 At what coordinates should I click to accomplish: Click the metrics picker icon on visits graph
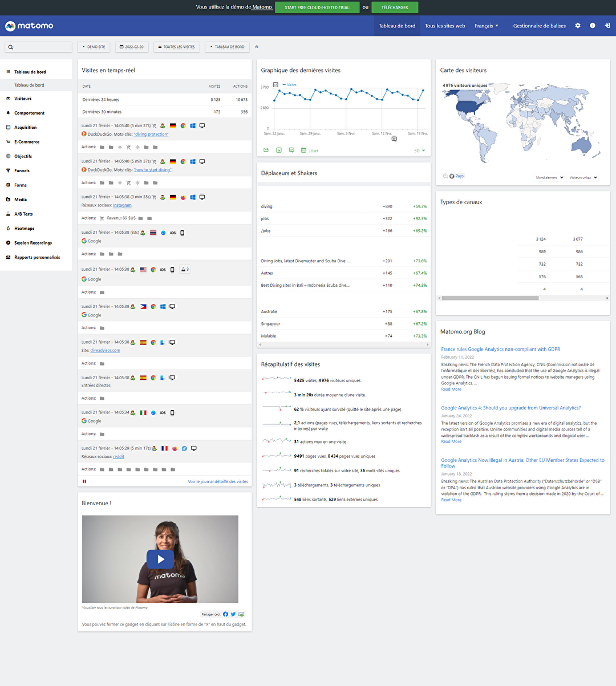[275, 84]
